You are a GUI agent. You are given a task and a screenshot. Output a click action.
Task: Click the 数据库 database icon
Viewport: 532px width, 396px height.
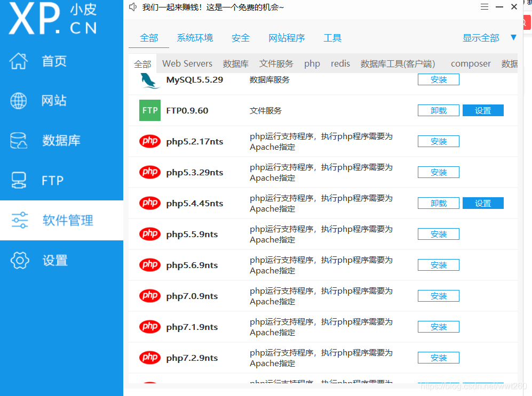18,141
